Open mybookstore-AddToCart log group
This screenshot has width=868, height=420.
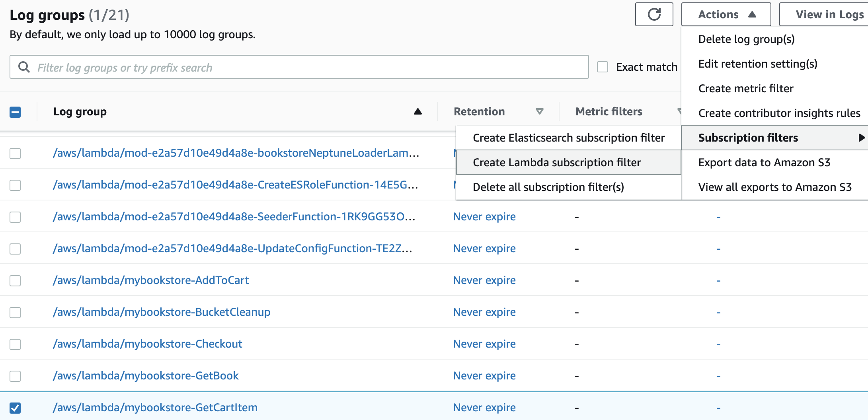coord(151,280)
